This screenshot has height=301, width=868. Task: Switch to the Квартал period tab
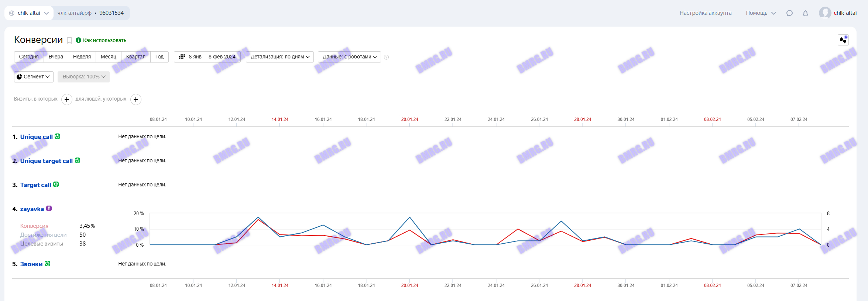click(135, 57)
